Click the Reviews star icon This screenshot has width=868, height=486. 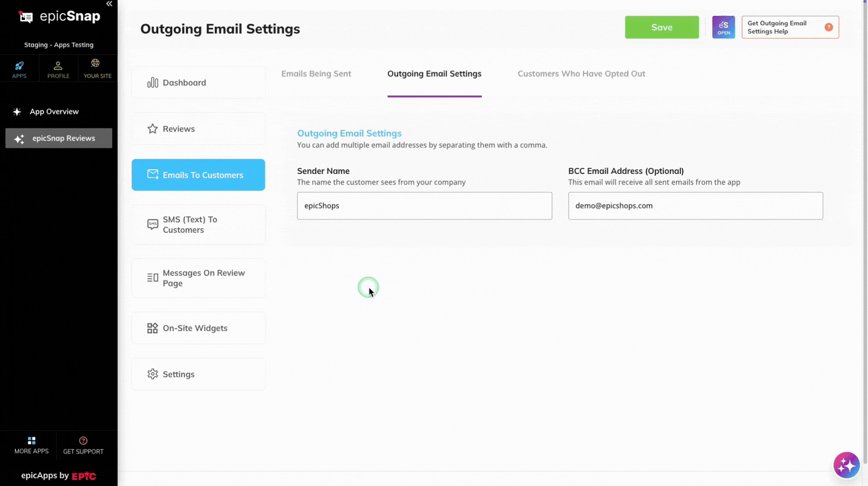(x=152, y=129)
